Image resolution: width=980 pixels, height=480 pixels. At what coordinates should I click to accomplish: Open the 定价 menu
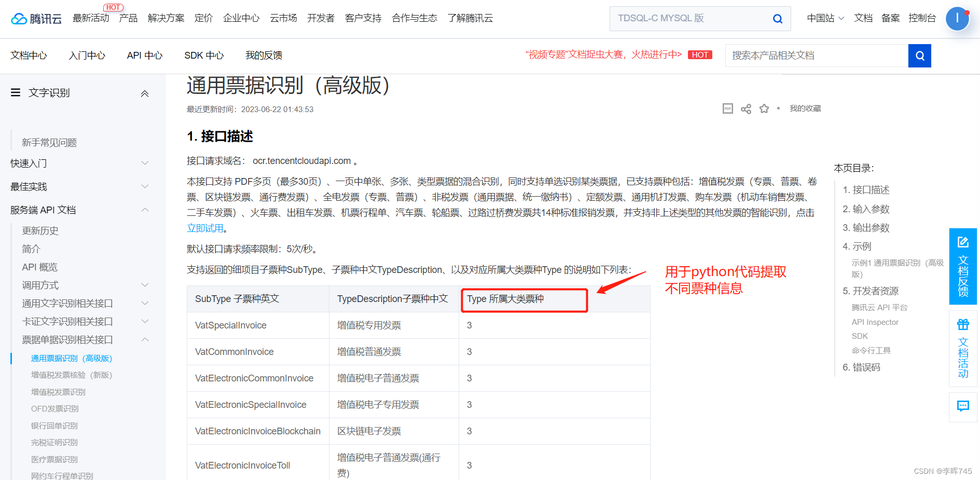203,18
